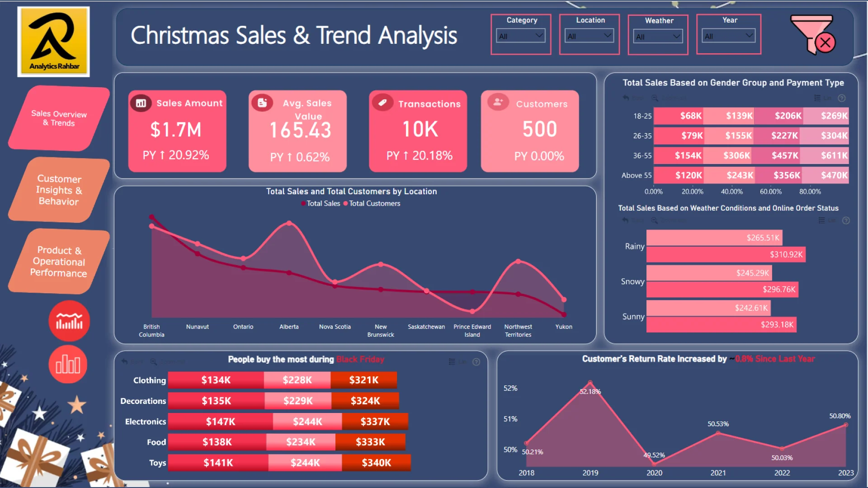Open the line-and-bar chart round icon button

tap(69, 321)
